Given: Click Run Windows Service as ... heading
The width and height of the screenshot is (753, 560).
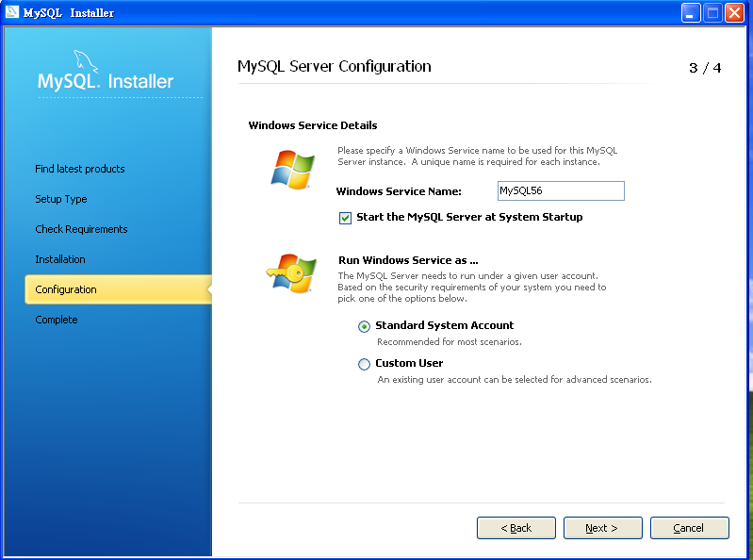Looking at the screenshot, I should click(408, 260).
